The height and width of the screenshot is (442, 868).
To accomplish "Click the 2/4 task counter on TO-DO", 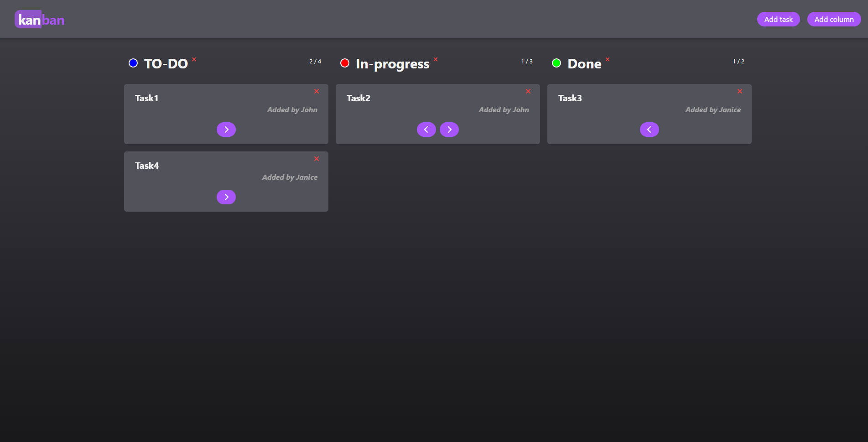I will tap(315, 61).
